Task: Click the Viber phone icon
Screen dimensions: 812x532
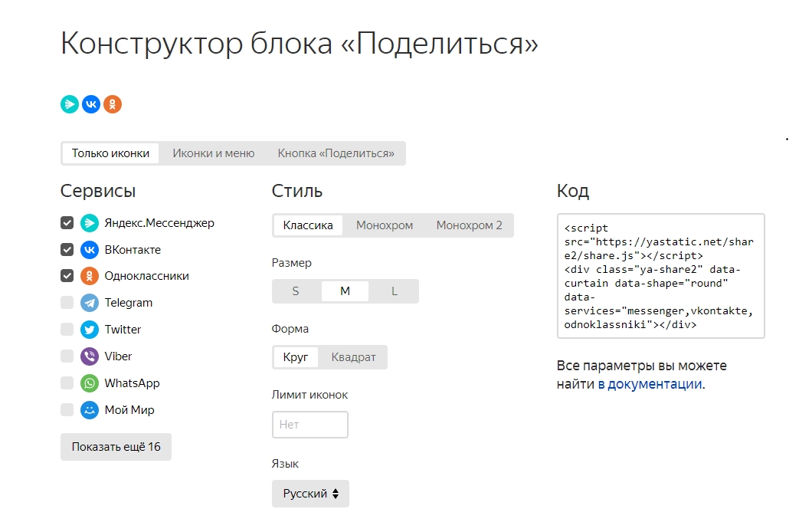Action: pyautogui.click(x=90, y=356)
